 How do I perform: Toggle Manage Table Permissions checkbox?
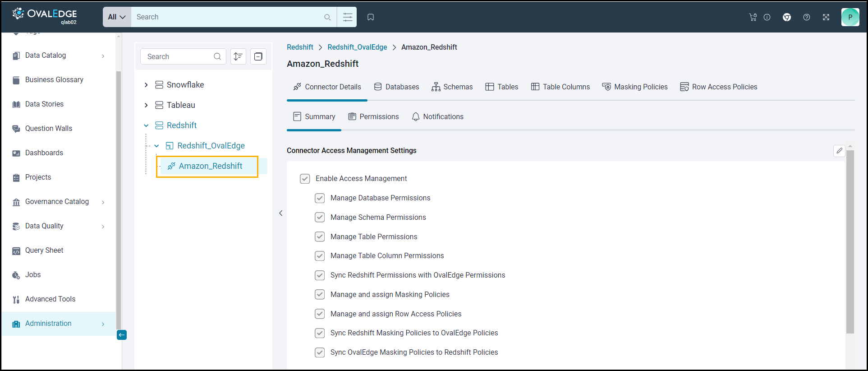(x=320, y=237)
